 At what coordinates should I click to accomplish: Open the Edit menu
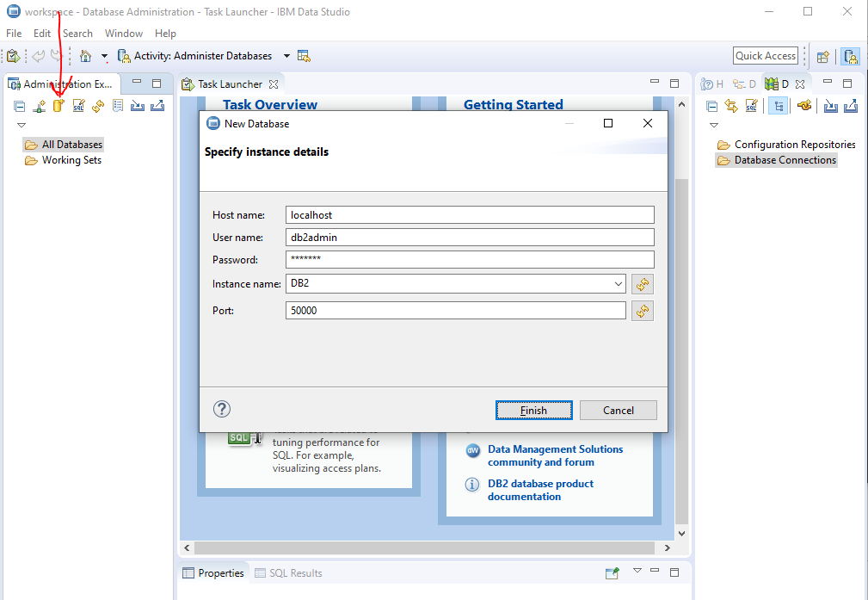tap(42, 34)
